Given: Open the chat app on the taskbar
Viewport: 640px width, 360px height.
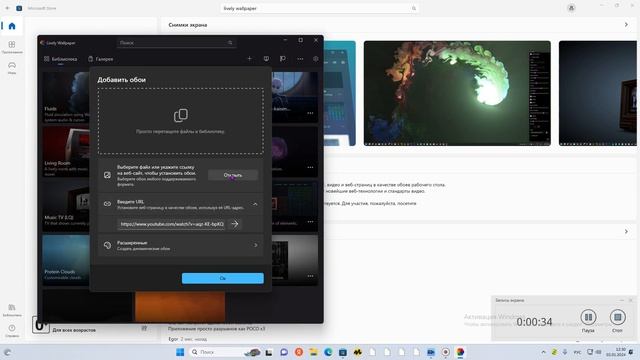Looking at the screenshot, I should click(284, 352).
